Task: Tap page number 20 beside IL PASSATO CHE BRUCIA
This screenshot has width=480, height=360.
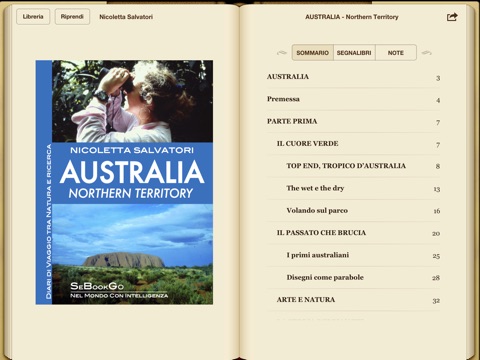Action: click(436, 234)
